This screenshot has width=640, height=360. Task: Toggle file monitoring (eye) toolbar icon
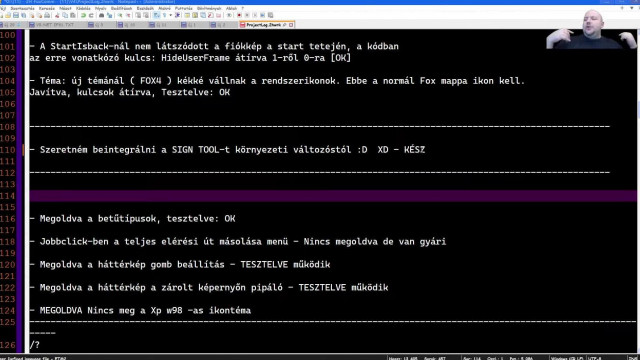pyautogui.click(x=229, y=16)
